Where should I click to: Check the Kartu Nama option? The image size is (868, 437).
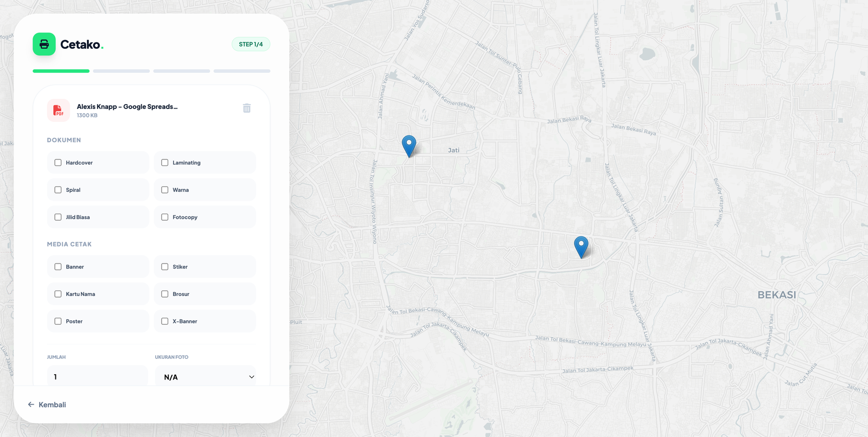(58, 294)
